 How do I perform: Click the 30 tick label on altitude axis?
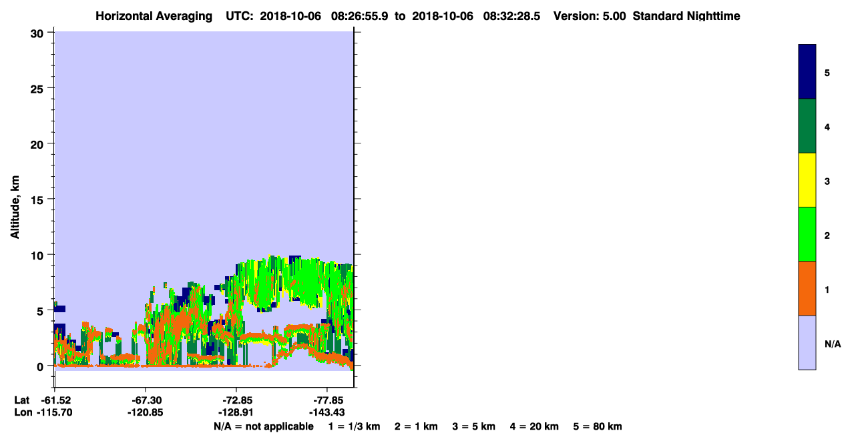coord(39,33)
